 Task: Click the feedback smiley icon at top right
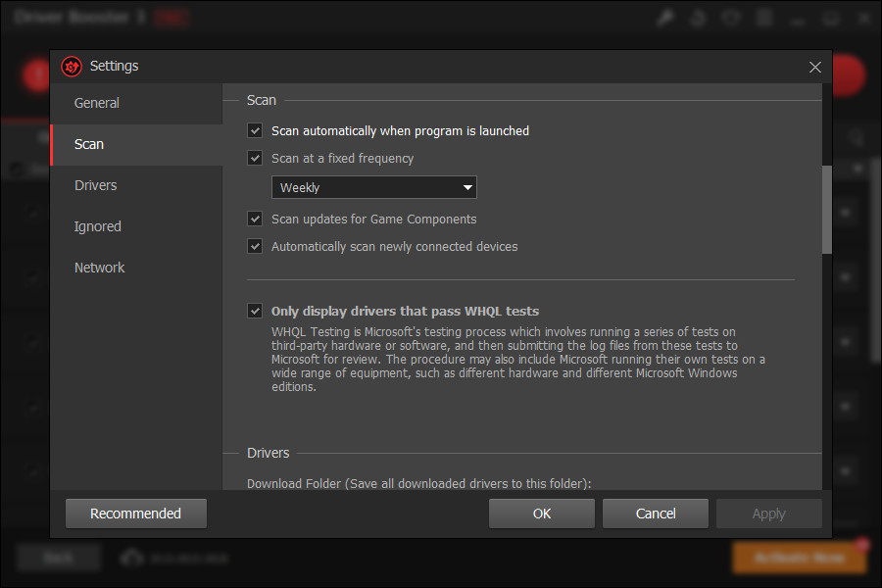731,17
